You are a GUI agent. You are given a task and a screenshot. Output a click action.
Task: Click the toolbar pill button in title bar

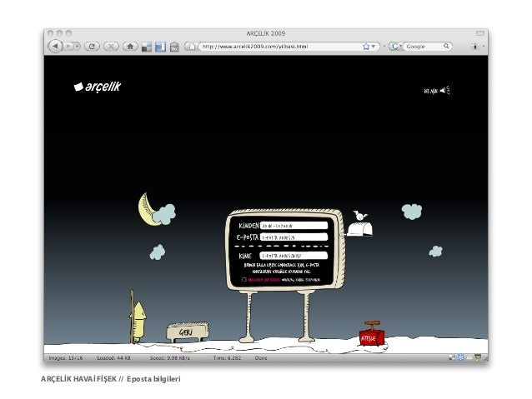480,33
